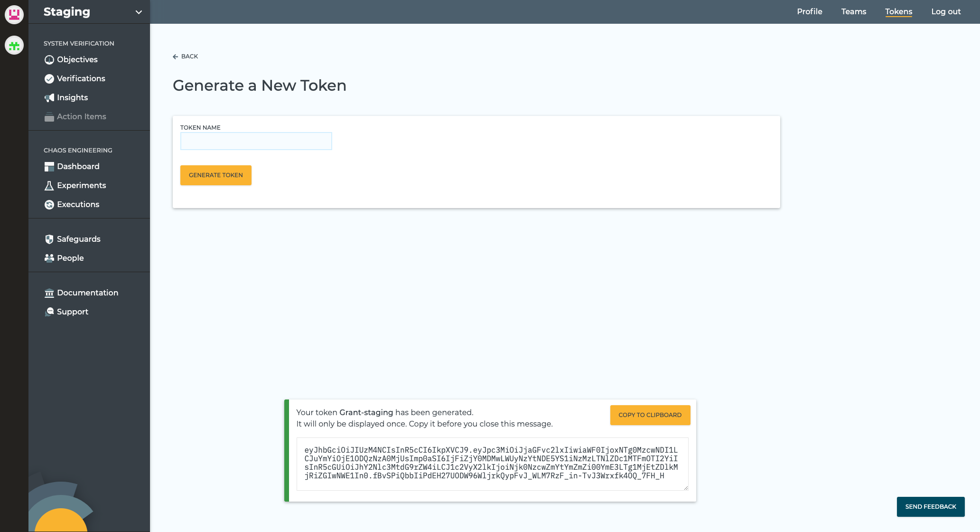Open Teams in the top navigation
This screenshot has height=532, width=980.
(x=854, y=11)
